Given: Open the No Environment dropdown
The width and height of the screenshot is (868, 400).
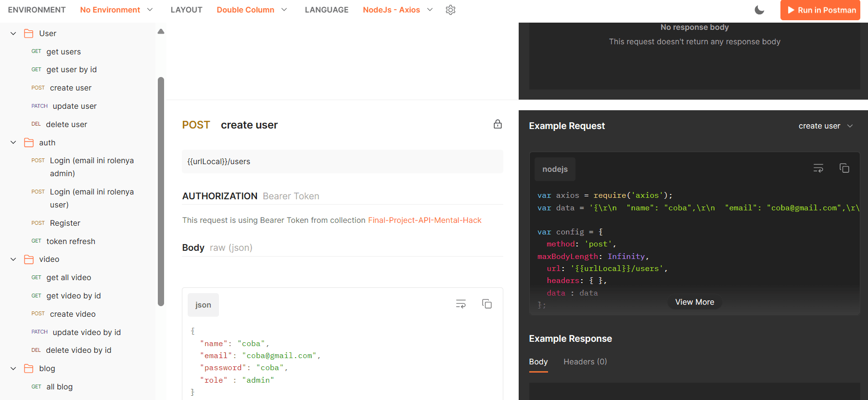Looking at the screenshot, I should (x=116, y=10).
